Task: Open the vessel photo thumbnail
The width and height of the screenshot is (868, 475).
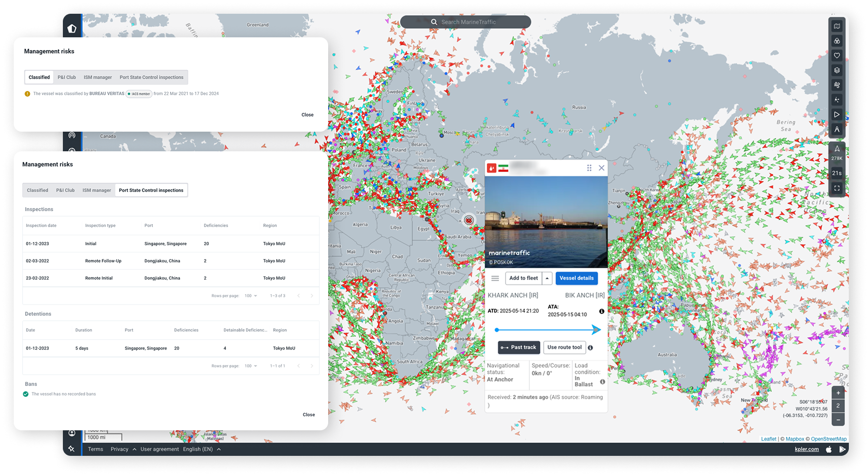Action: 546,222
